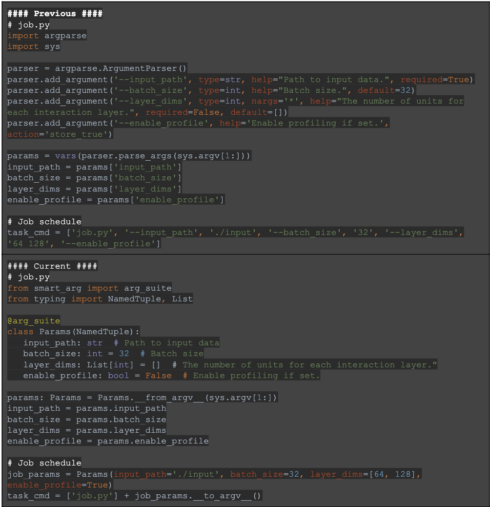Click the first '# Job schedule' comment
490x507 pixels.
[44, 222]
